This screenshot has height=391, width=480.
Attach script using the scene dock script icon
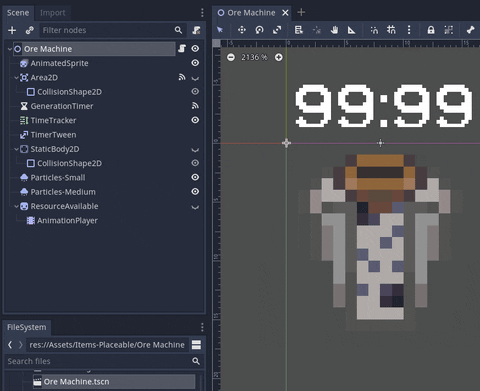(197, 30)
